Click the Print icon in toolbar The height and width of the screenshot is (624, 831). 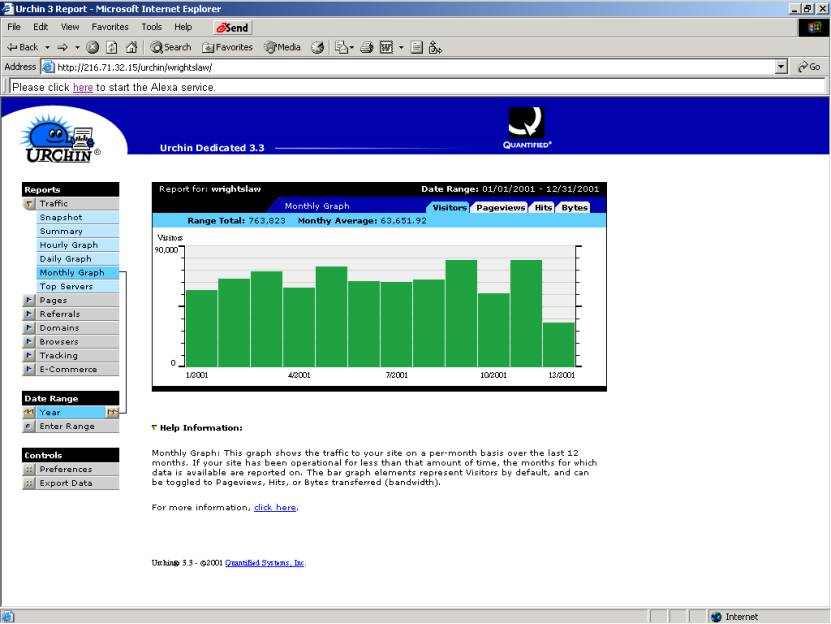(366, 47)
